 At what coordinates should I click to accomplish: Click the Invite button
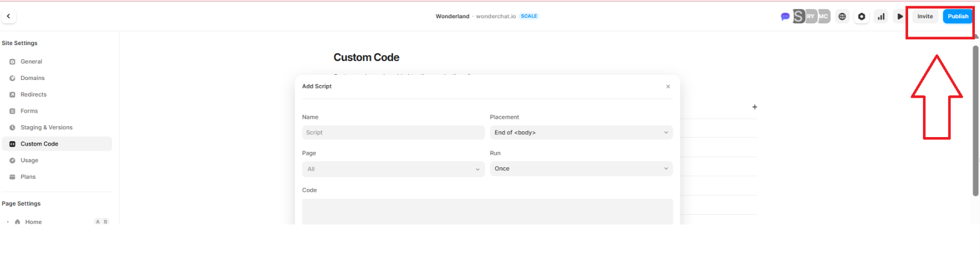[925, 17]
